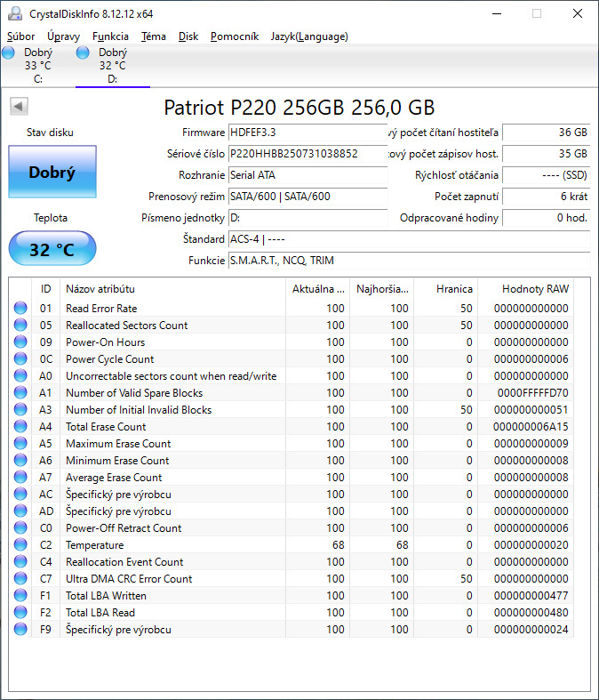Click raw value 000000006A15

pos(531,427)
